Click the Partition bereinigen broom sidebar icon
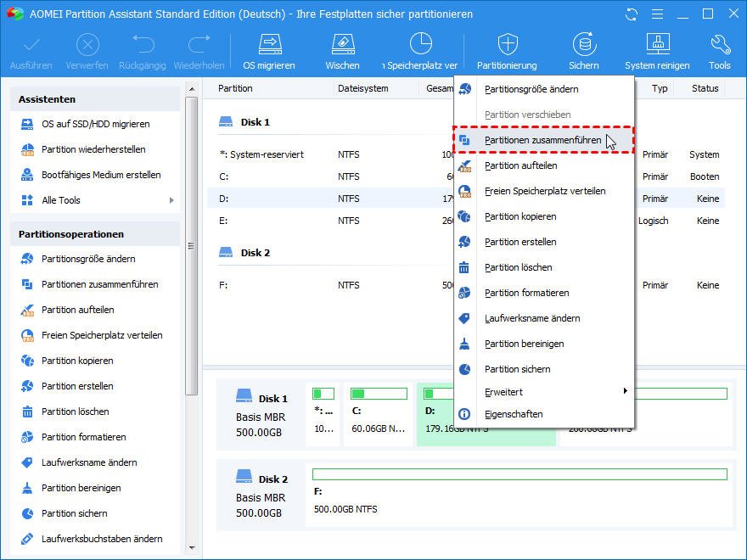The image size is (747, 560). pos(27,488)
